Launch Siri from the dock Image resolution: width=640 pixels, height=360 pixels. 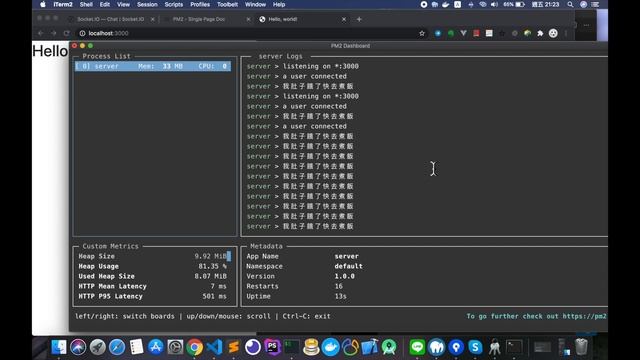[x=78, y=347]
